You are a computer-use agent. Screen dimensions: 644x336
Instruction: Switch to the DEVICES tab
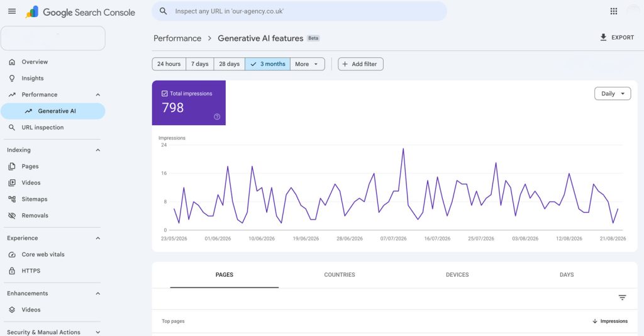click(457, 275)
